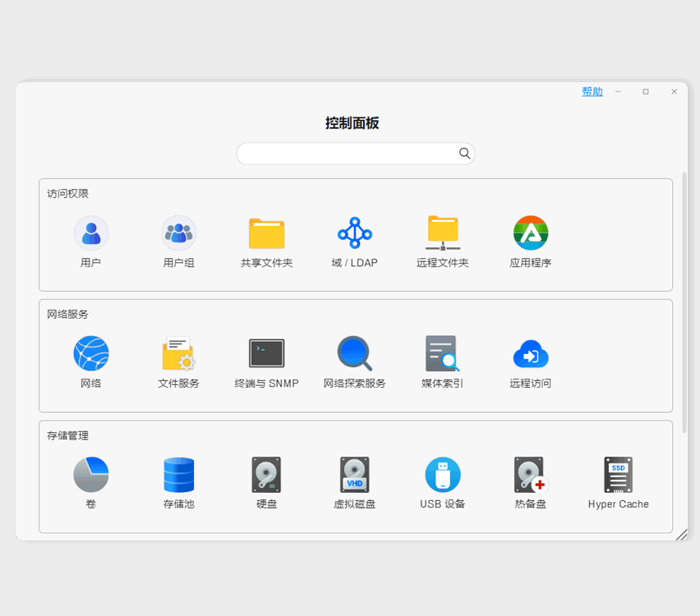700x616 pixels.
Task: Open 存储池 storage pool settings
Action: click(179, 483)
